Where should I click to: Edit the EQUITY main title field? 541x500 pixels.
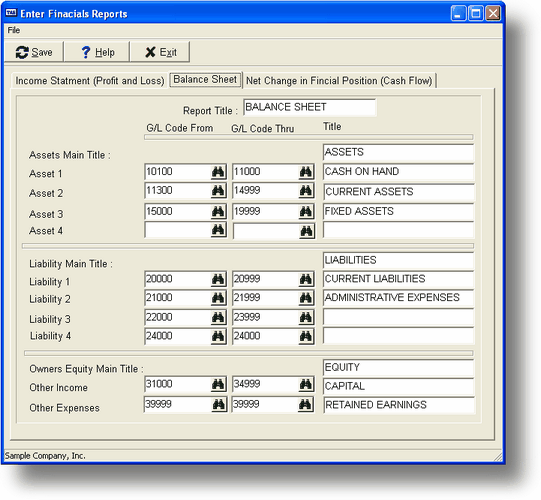pyautogui.click(x=399, y=368)
